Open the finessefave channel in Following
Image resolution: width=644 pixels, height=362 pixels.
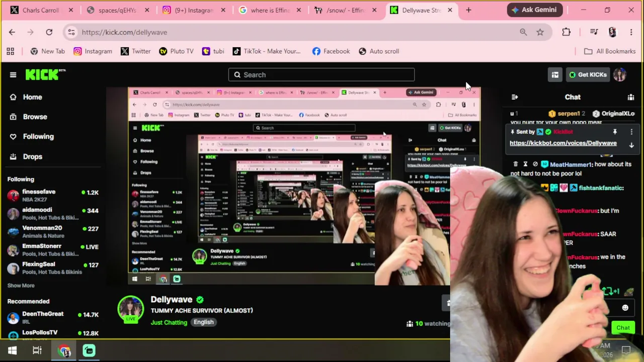(53, 195)
